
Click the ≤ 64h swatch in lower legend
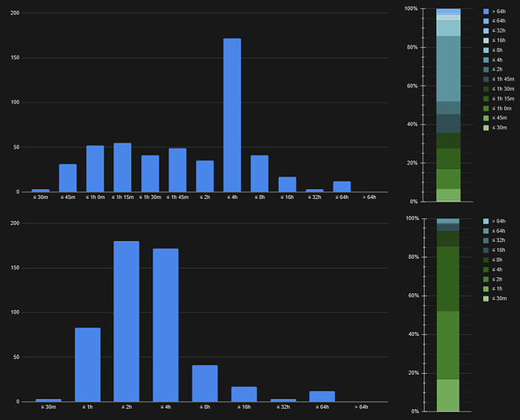[x=486, y=231]
